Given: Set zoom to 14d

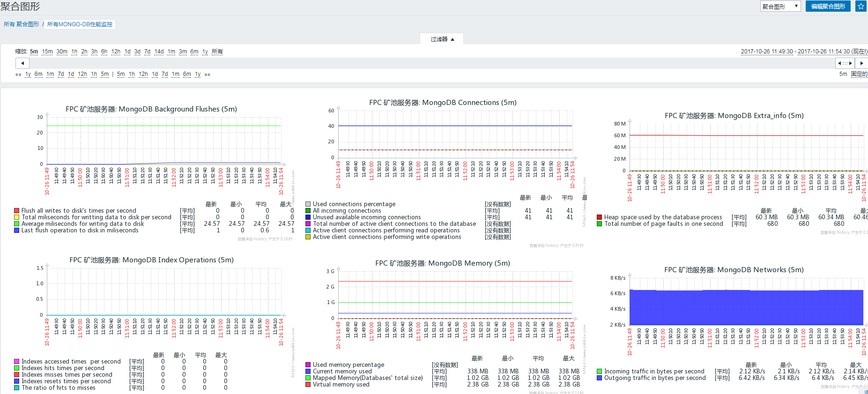Looking at the screenshot, I should (159, 52).
